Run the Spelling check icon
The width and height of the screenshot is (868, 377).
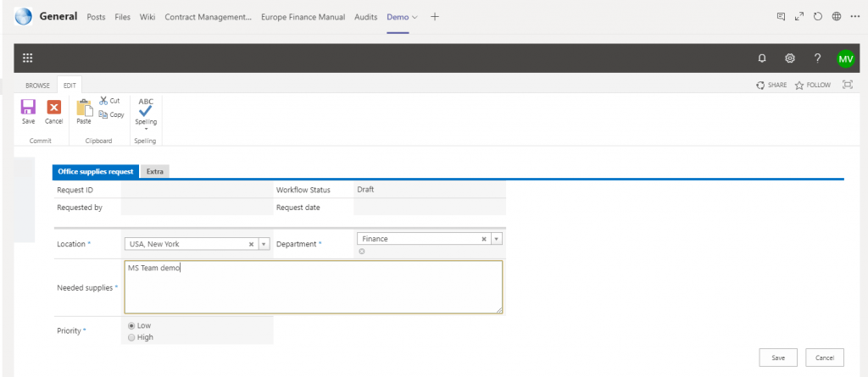[146, 107]
